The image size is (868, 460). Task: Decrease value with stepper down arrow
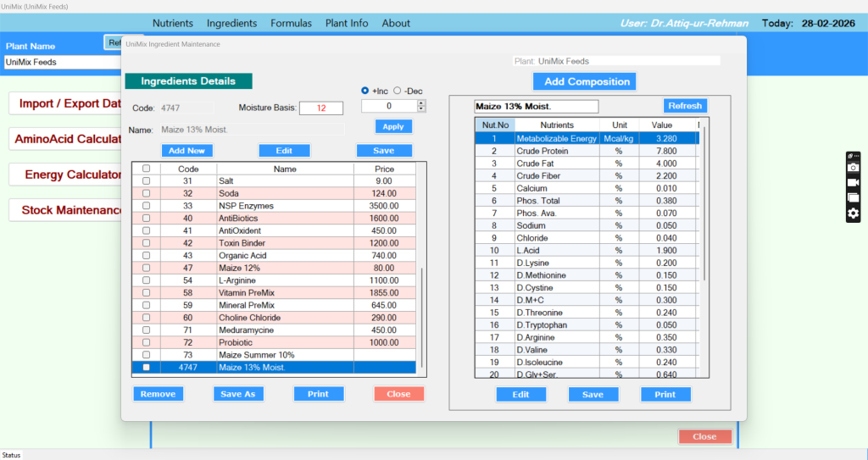[x=421, y=109]
